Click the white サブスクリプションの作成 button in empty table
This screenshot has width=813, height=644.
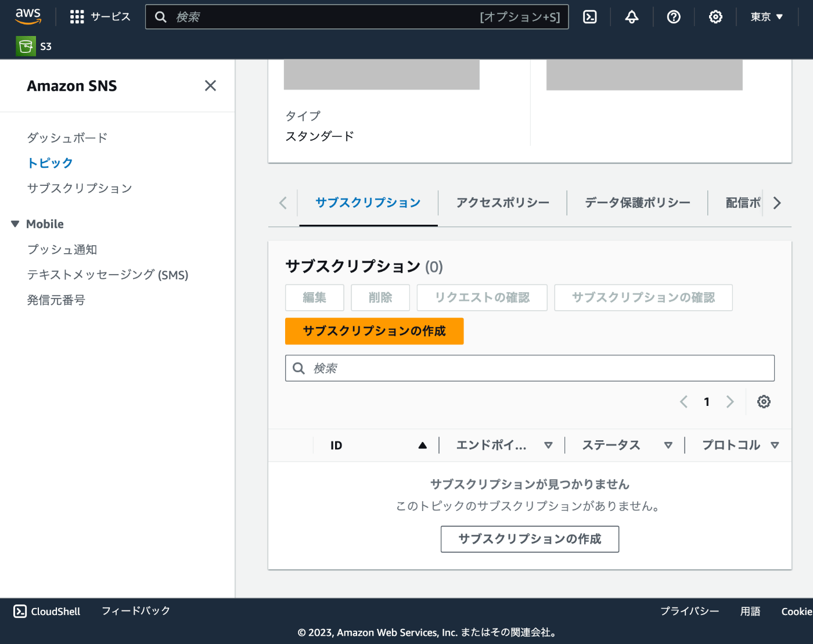pyautogui.click(x=530, y=539)
